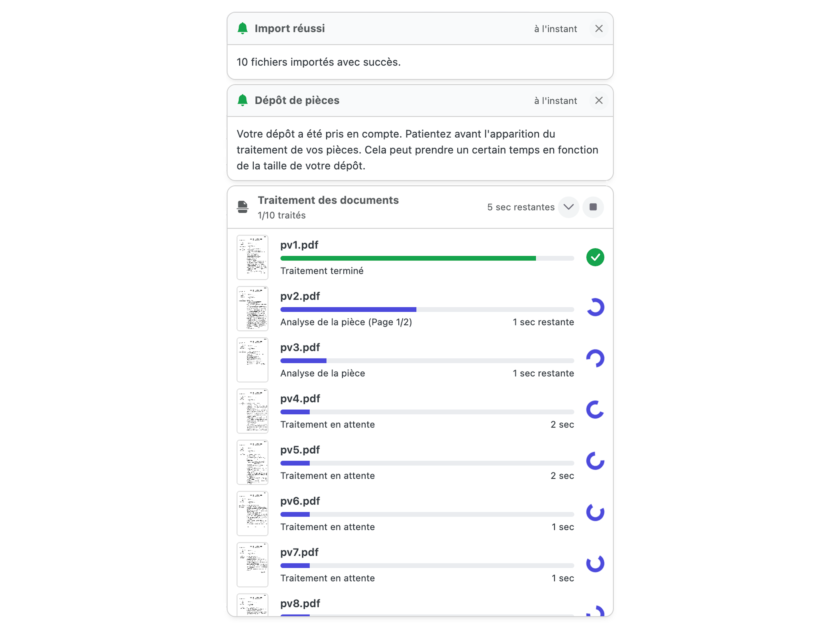Click the pv6.pdf thumbnail
The height and width of the screenshot is (628, 840).
click(x=252, y=513)
